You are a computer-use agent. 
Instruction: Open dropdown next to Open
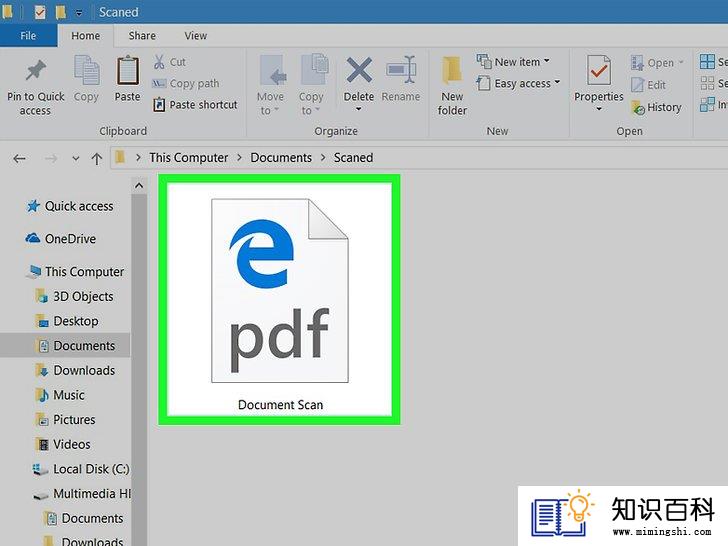point(681,62)
